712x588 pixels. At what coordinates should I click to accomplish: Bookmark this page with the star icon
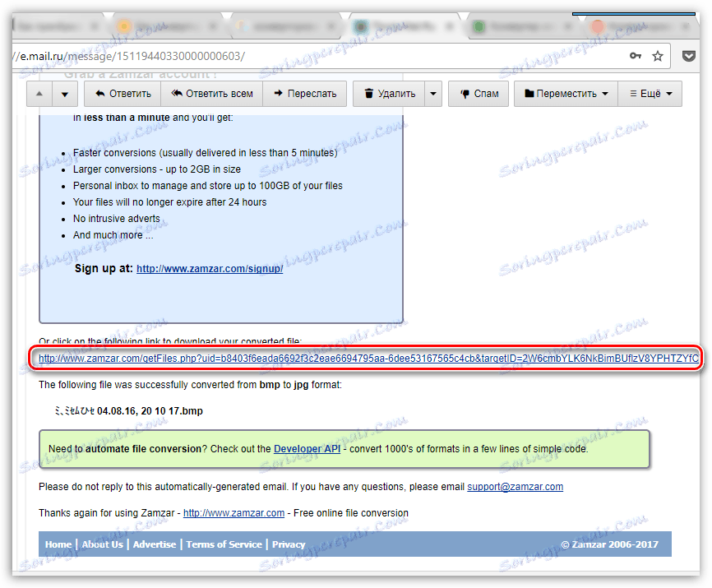[658, 56]
